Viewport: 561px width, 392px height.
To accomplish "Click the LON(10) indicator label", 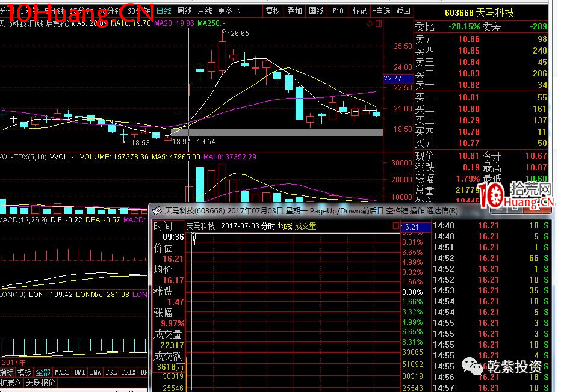I will 13,295.
